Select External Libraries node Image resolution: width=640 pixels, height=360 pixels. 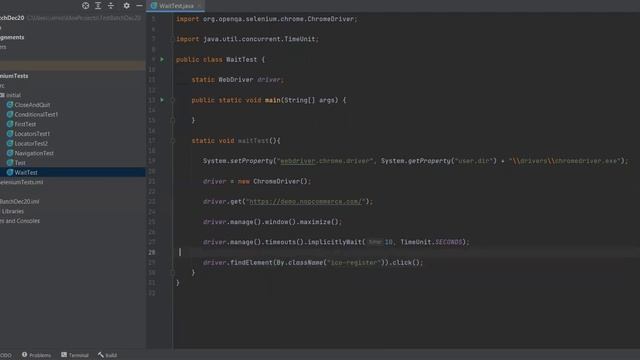click(12, 211)
